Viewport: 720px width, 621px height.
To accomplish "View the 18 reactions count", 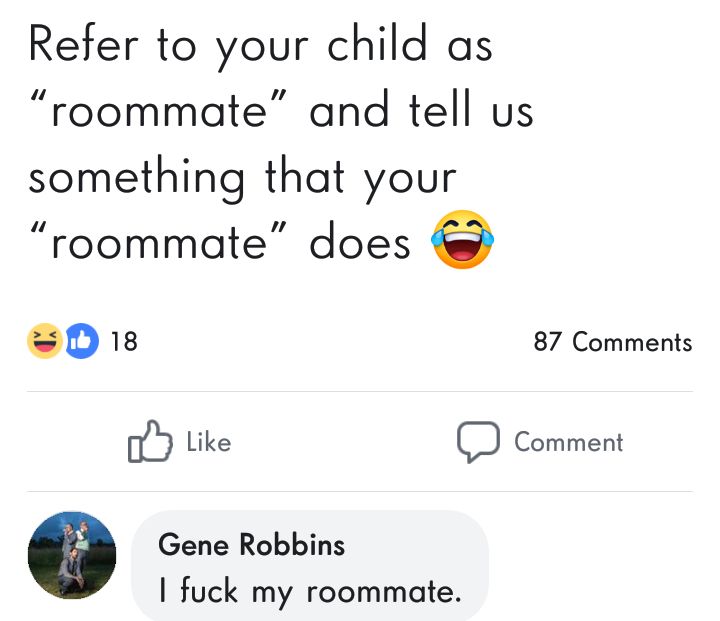I will (123, 342).
